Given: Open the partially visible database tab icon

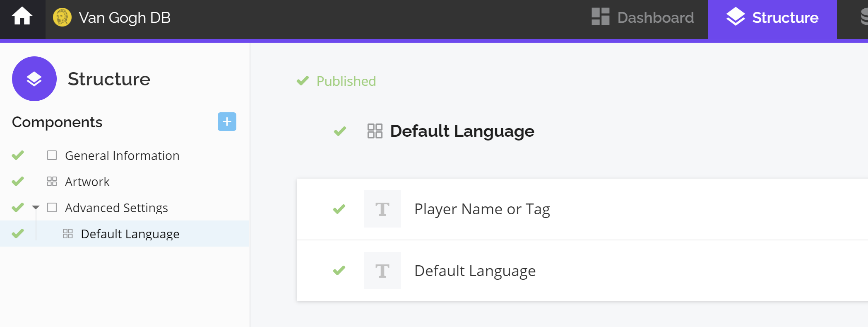Looking at the screenshot, I should point(864,17).
